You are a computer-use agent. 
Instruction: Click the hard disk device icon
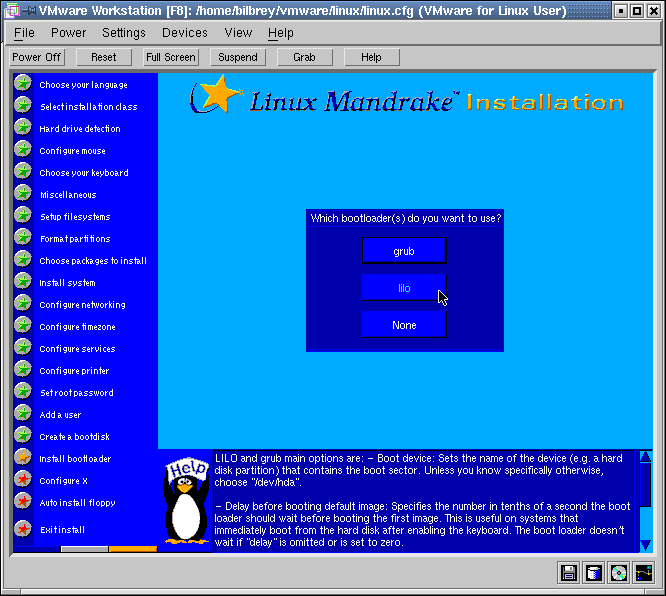tap(594, 573)
